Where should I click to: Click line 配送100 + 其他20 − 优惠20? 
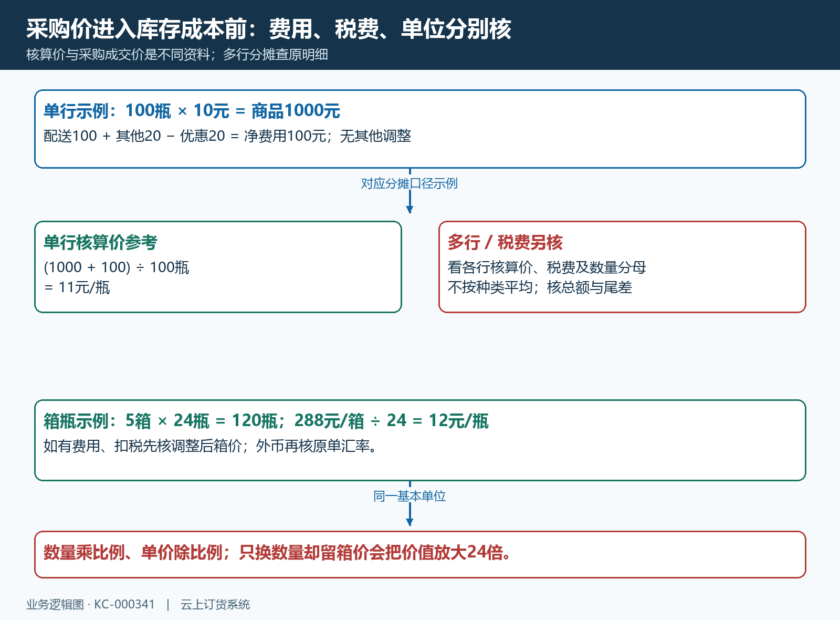pos(134,136)
